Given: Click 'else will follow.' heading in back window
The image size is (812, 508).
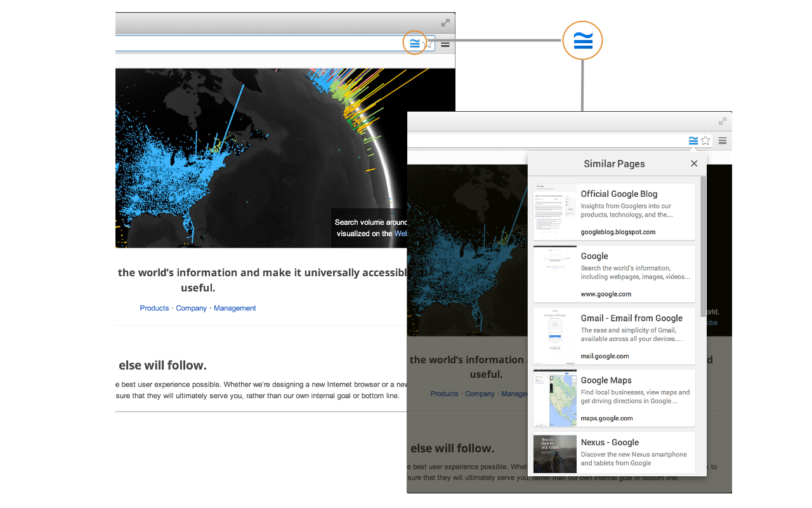Looking at the screenshot, I should (x=162, y=366).
